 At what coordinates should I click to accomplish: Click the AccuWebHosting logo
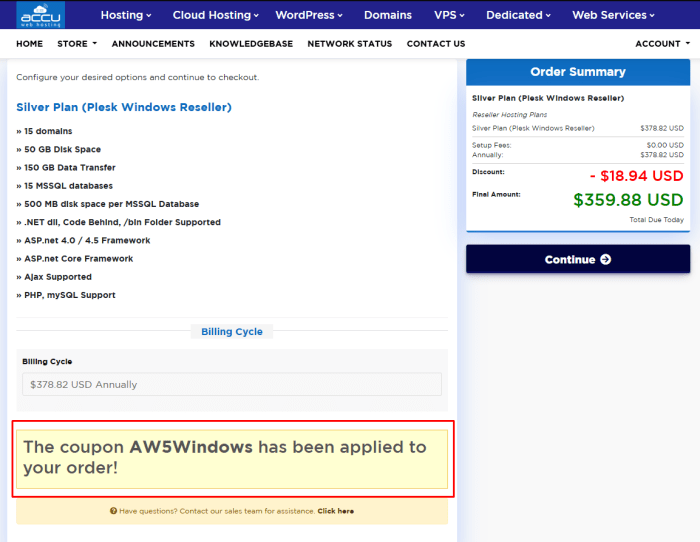41,15
